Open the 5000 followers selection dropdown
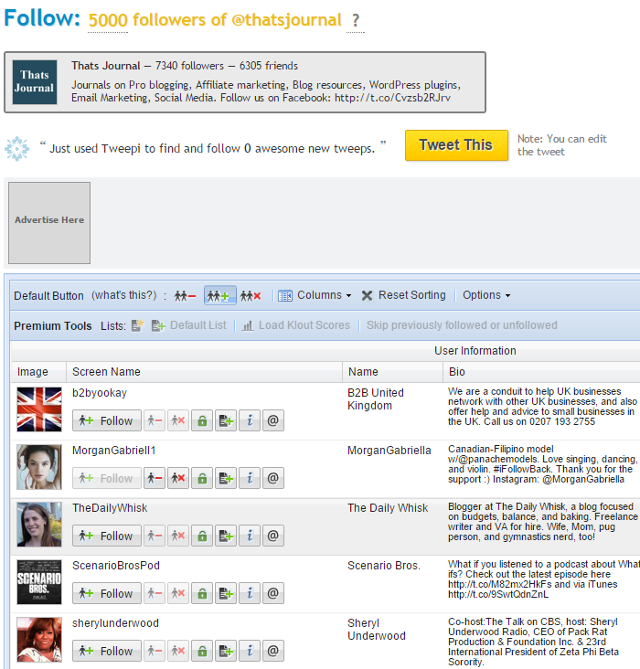 (x=214, y=21)
